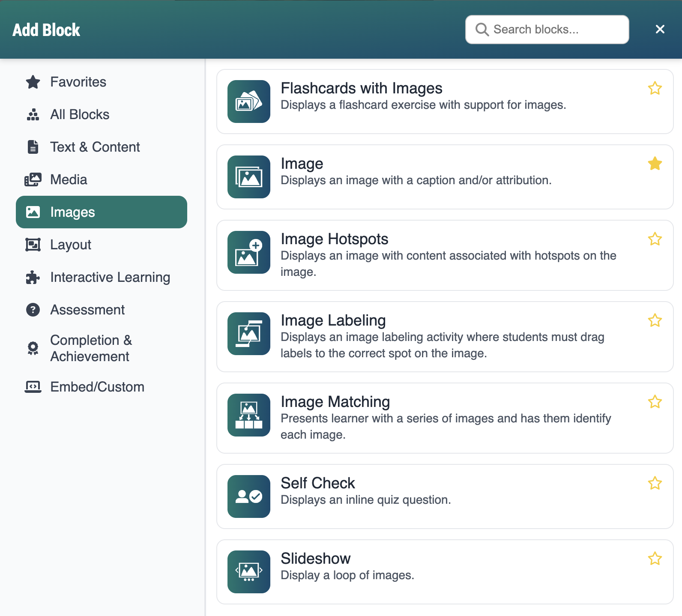Insert the Image block
This screenshot has height=616, width=682.
445,177
